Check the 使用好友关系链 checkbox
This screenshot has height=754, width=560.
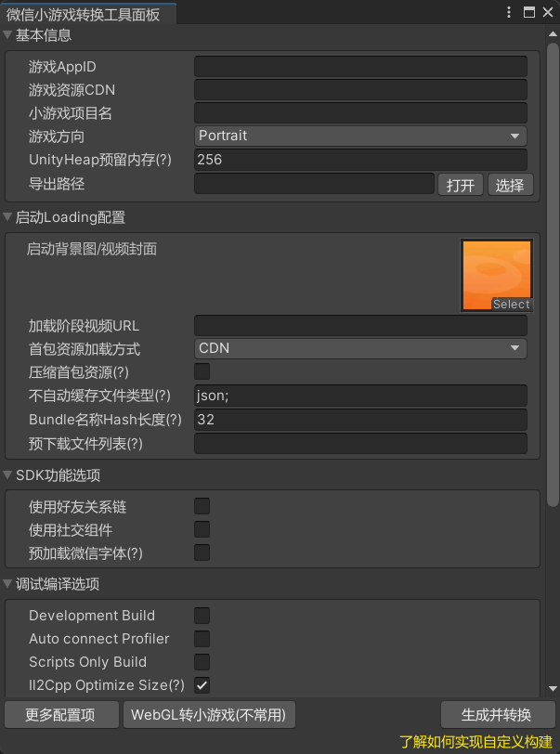(x=202, y=506)
